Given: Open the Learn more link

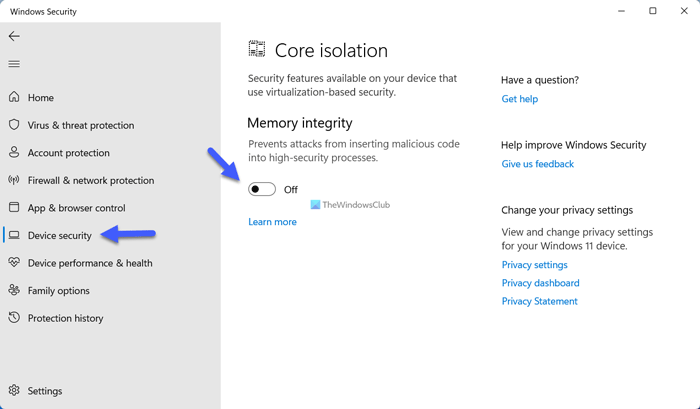Looking at the screenshot, I should pos(272,222).
